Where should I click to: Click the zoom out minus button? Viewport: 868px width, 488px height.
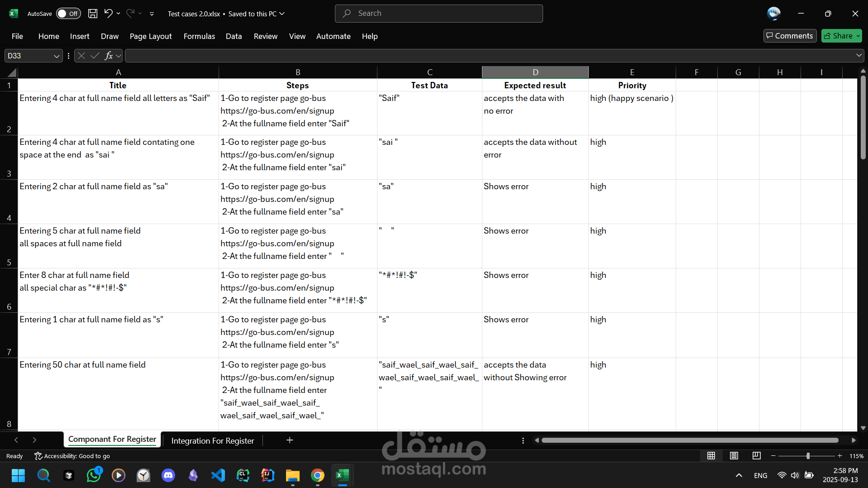773,456
